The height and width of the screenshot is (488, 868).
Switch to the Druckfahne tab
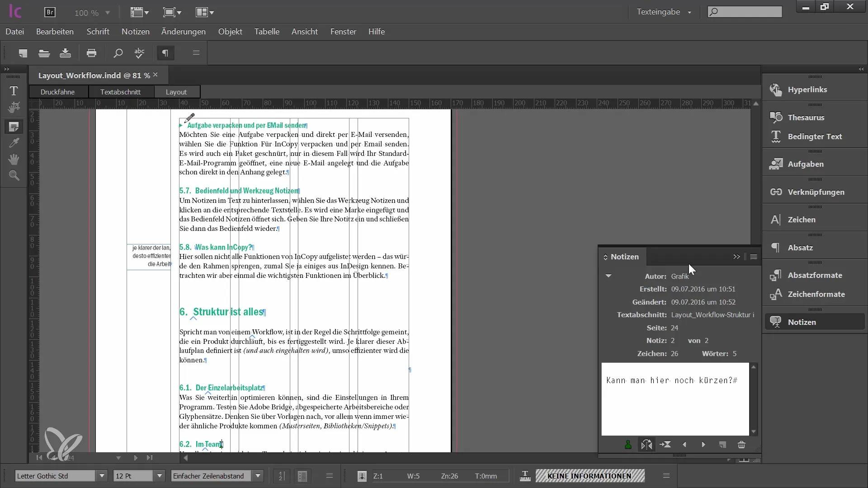click(57, 91)
